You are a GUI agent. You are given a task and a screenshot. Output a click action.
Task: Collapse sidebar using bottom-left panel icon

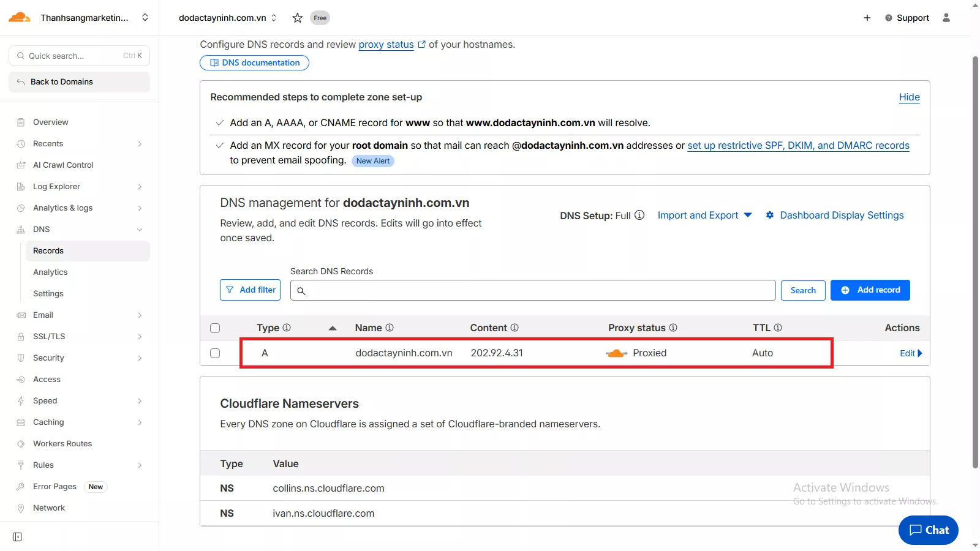(x=17, y=537)
